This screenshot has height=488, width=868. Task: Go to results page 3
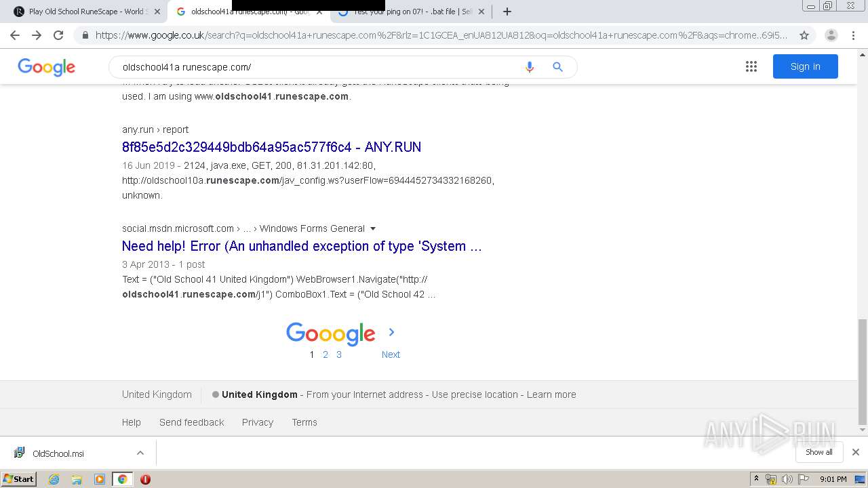(339, 354)
